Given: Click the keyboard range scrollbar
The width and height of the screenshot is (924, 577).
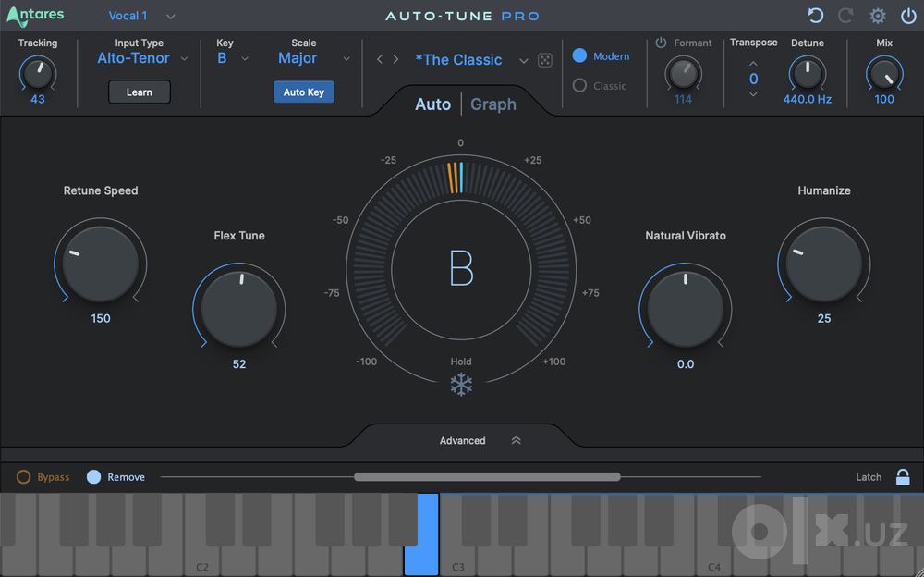Looking at the screenshot, I should [x=487, y=477].
